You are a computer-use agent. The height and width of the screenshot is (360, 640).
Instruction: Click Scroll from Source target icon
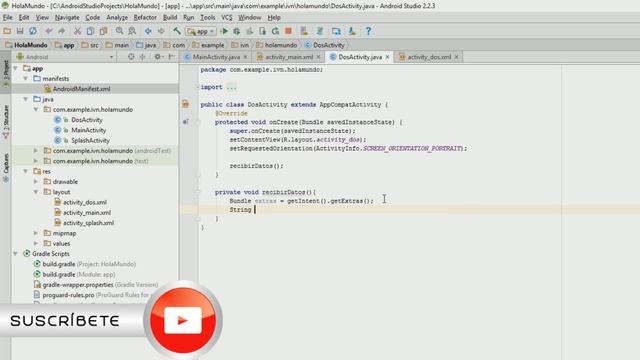(131, 57)
